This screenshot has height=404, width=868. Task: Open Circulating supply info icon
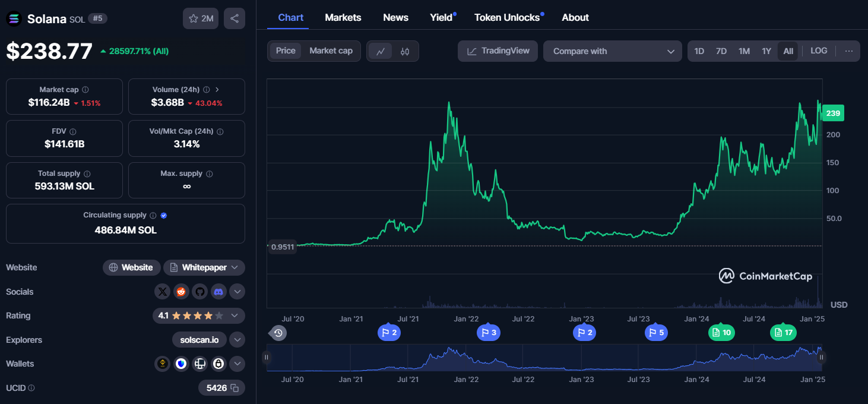tap(153, 216)
